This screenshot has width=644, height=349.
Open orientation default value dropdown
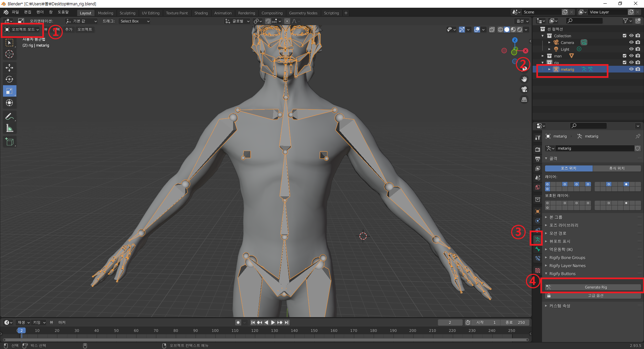tap(82, 21)
